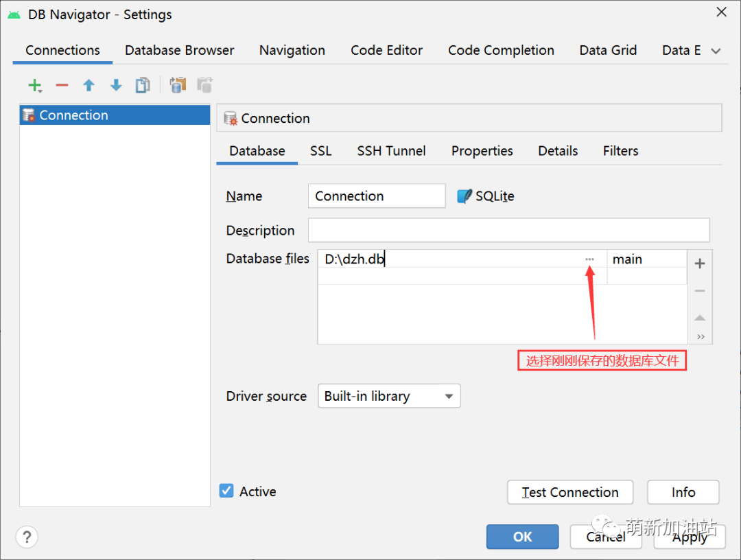Move database file row up triangle
The image size is (741, 560).
(700, 318)
